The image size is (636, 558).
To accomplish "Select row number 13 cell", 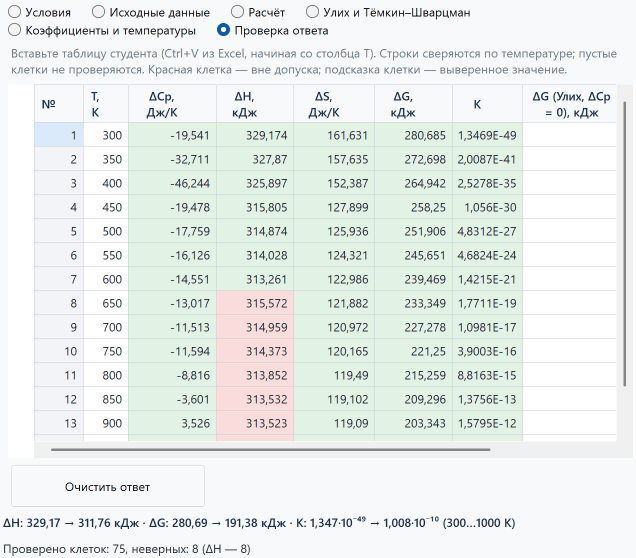I will point(59,423).
